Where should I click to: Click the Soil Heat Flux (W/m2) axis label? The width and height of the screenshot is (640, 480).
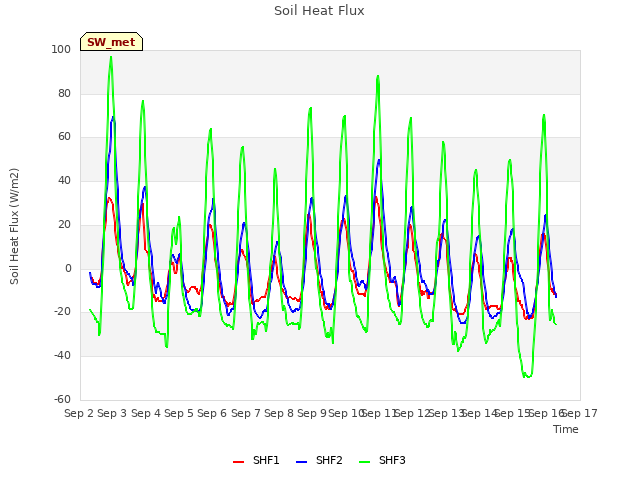pos(14,226)
